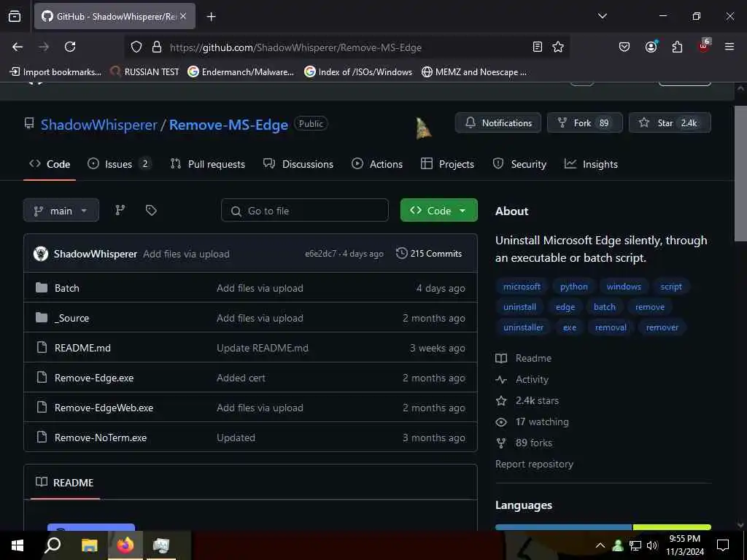747x560 pixels.
Task: Open Windows Start menu
Action: [x=18, y=545]
